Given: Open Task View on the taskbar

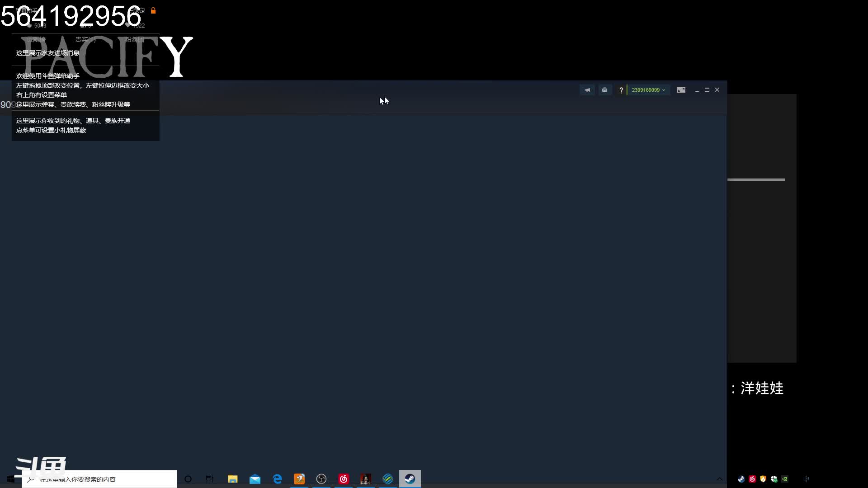Looking at the screenshot, I should coord(210,479).
